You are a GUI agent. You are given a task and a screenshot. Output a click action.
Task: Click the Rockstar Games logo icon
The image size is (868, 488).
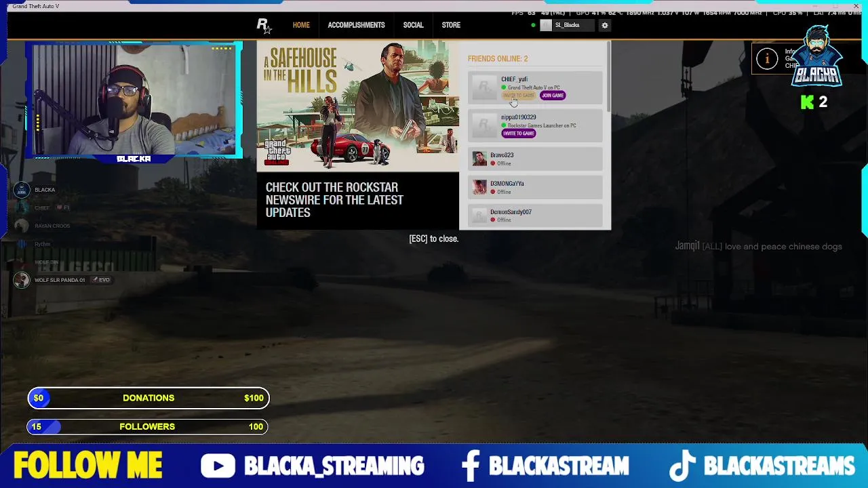(x=264, y=25)
